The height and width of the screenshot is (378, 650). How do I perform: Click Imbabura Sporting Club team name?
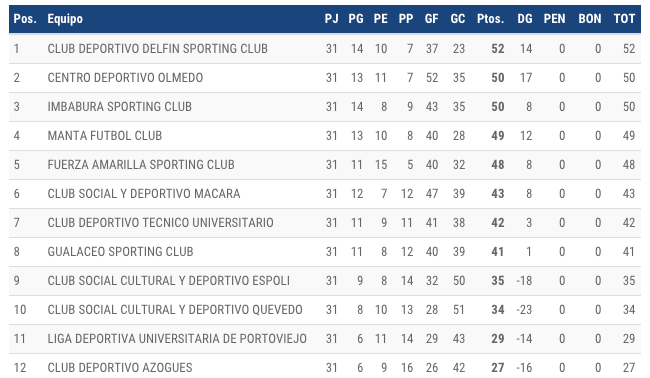119,107
